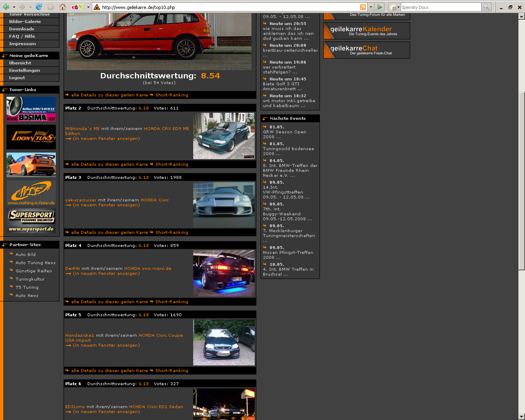Open user profile Hondazicke1
525x420 pixels.
click(80, 335)
